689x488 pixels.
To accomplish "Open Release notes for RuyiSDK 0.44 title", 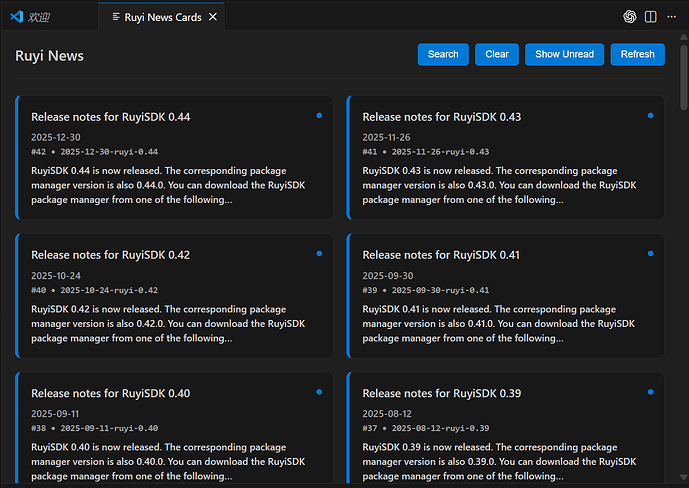I will (x=110, y=117).
